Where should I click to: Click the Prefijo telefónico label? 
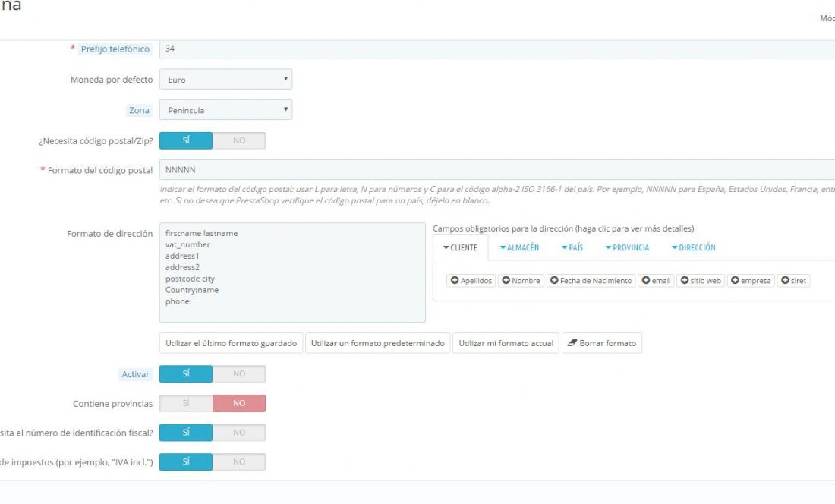115,49
